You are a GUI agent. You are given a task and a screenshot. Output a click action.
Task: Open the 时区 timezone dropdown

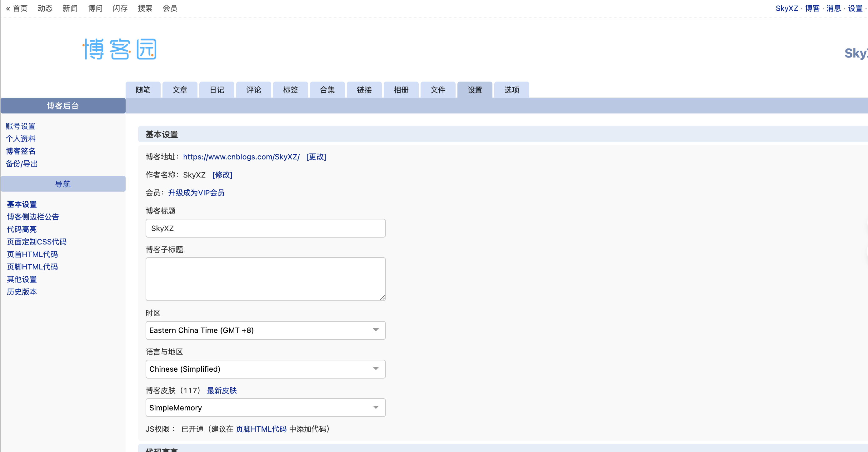265,330
